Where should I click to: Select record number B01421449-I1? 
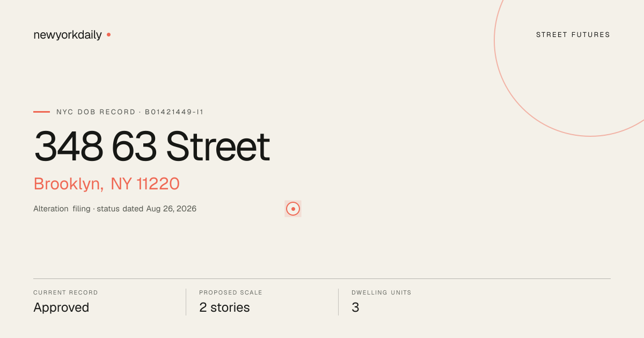click(x=174, y=112)
